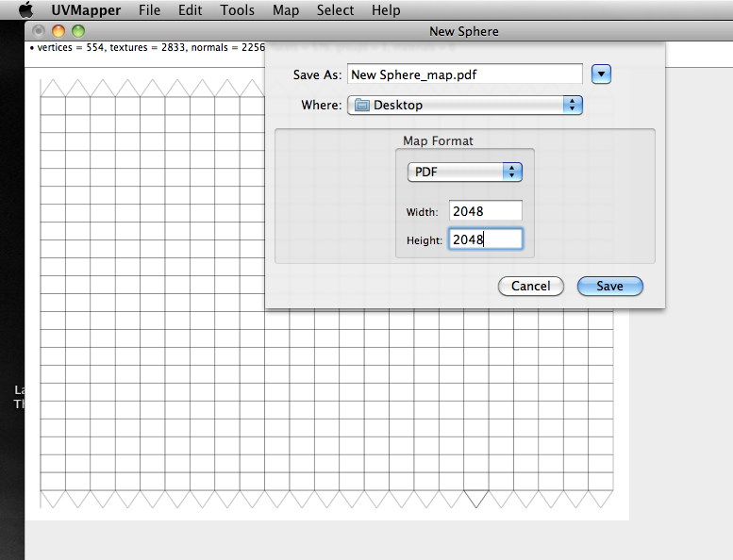The image size is (733, 560).
Task: Click the Desktop folder icon
Action: tap(362, 105)
